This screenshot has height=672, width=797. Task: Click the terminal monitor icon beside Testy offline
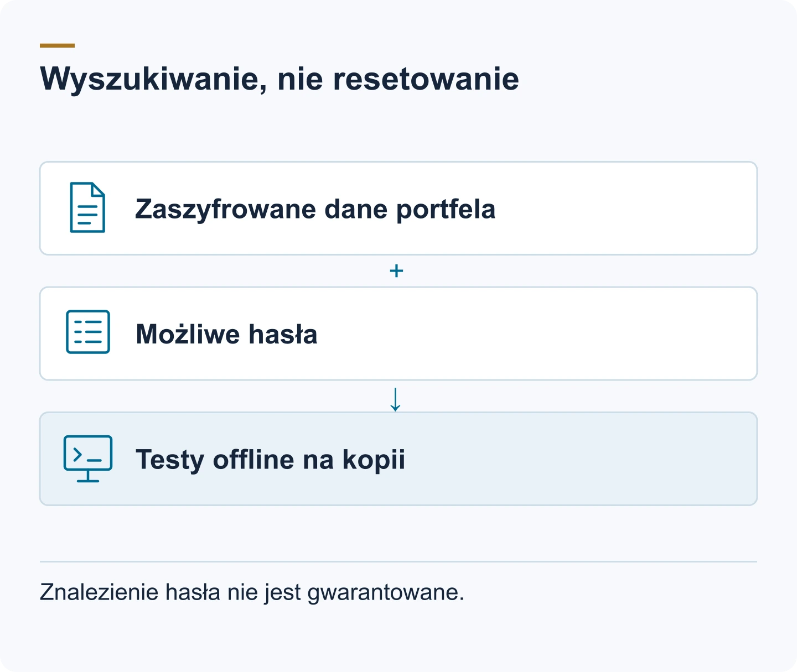88,459
